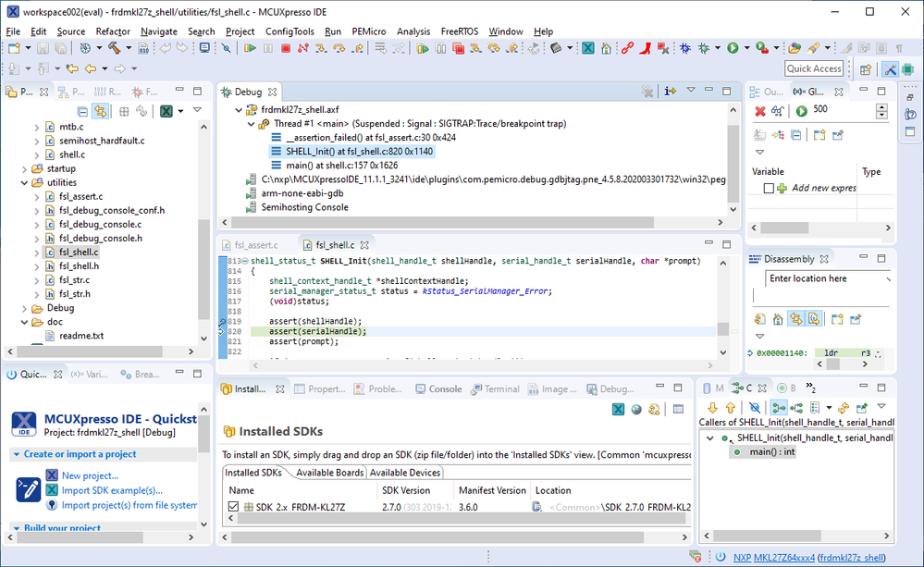924x567 pixels.
Task: Click the Disconnect debug icon
Action: [x=303, y=48]
